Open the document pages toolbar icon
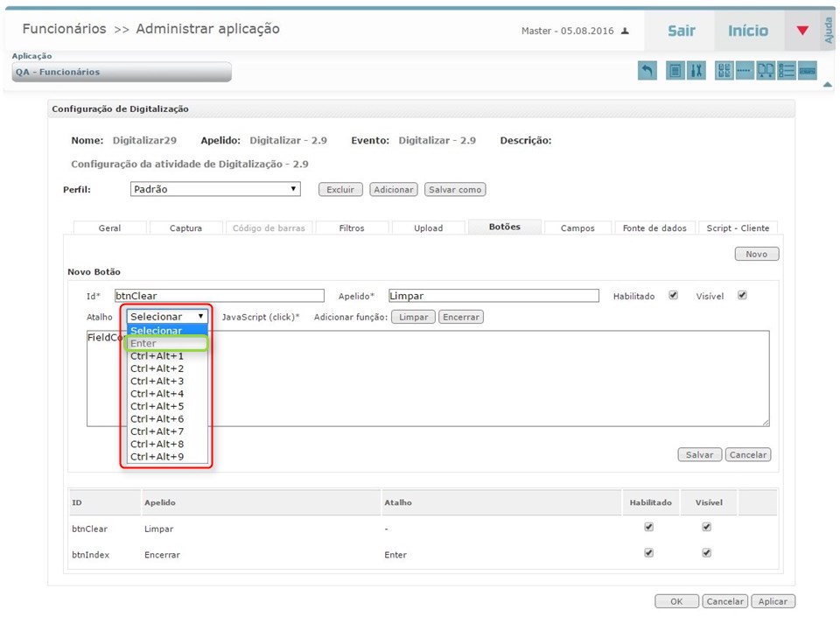 tap(766, 71)
